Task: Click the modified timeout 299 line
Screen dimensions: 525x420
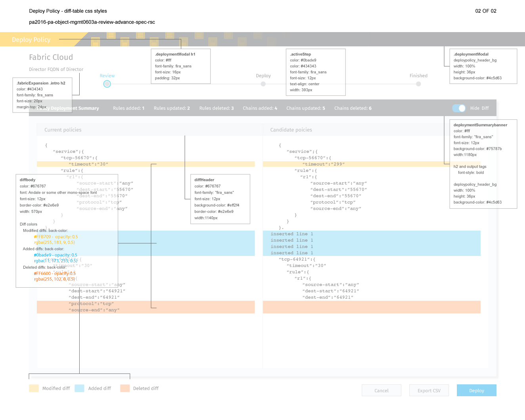Action: point(371,164)
